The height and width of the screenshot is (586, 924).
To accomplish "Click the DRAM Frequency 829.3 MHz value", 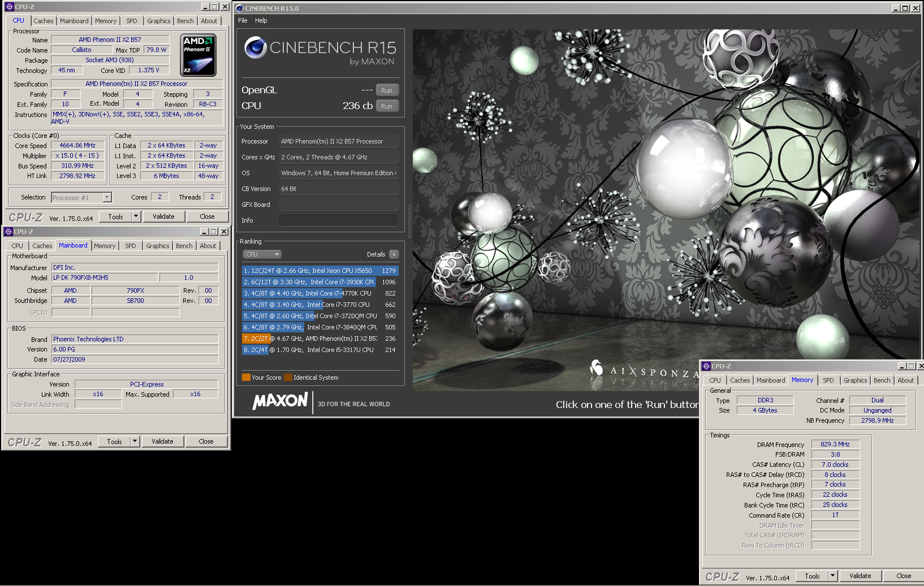I will [x=835, y=444].
